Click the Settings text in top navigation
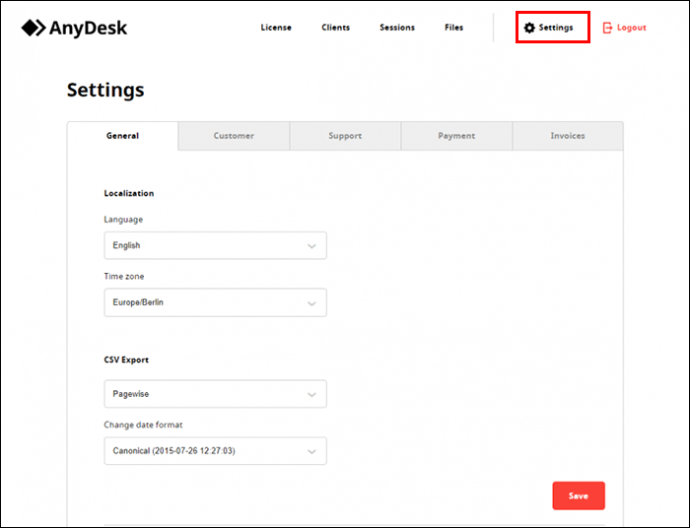This screenshot has height=528, width=690. (x=556, y=27)
